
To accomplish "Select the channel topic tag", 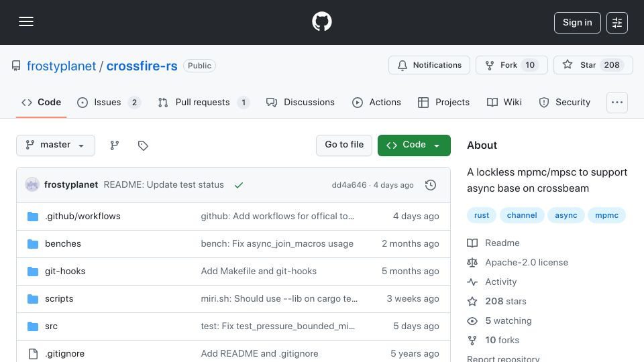I will [522, 215].
